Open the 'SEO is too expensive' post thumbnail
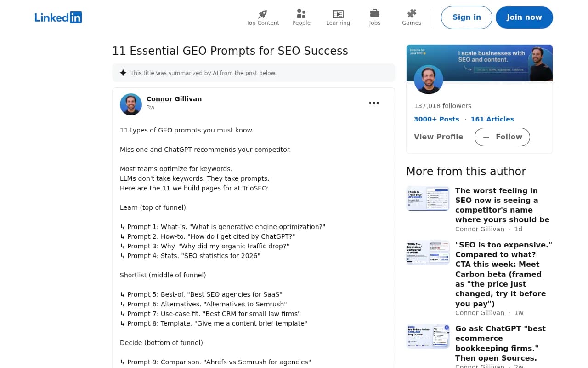The width and height of the screenshot is (588, 368). [428, 252]
